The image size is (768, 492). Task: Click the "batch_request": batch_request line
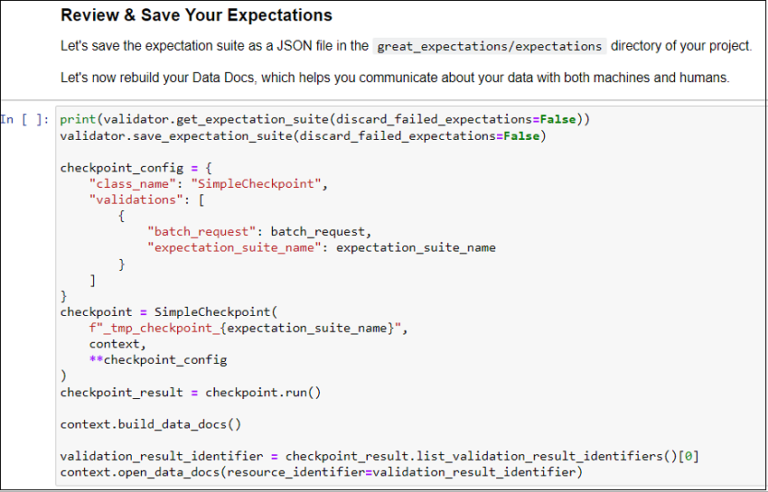(260, 232)
